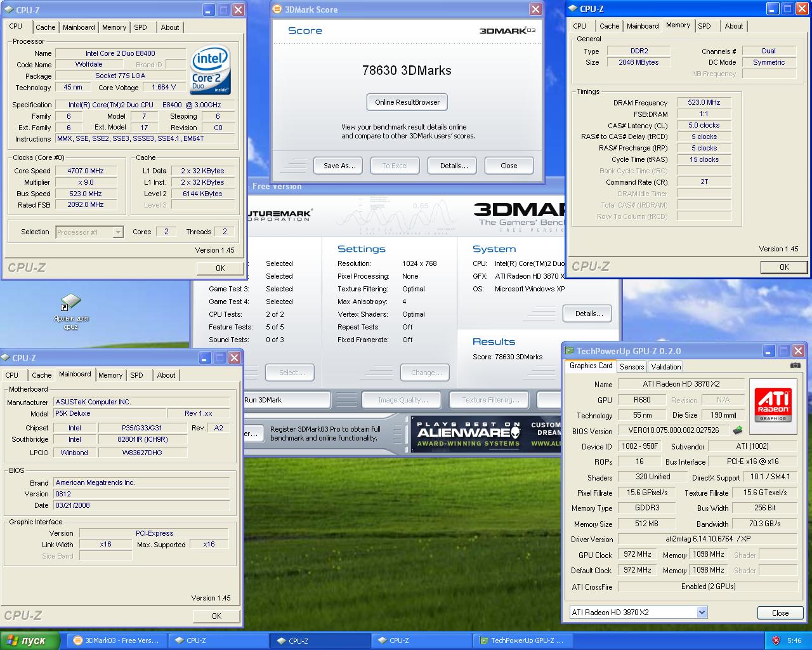Click the taskbar clock showing 5:46

(794, 640)
